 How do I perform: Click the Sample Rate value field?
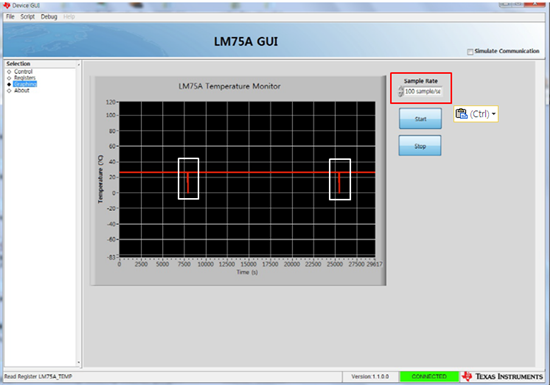[423, 92]
